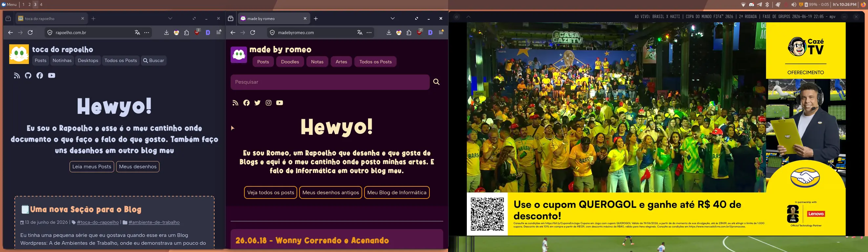Open the three-dot page actions for rapoelho.com.br
Screen dimensions: 868x252
[147, 33]
